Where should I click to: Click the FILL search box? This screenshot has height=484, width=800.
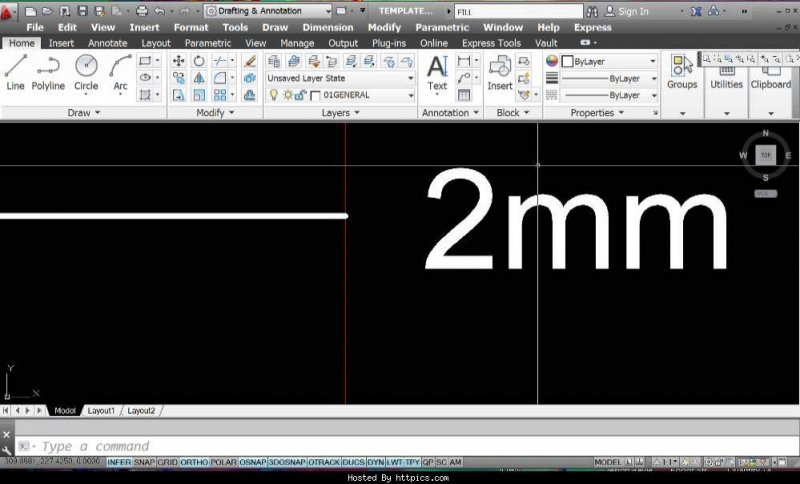[518, 11]
